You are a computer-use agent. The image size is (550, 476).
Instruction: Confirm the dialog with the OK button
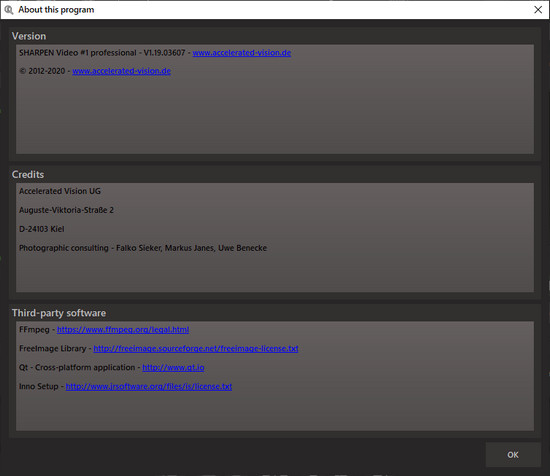[513, 455]
